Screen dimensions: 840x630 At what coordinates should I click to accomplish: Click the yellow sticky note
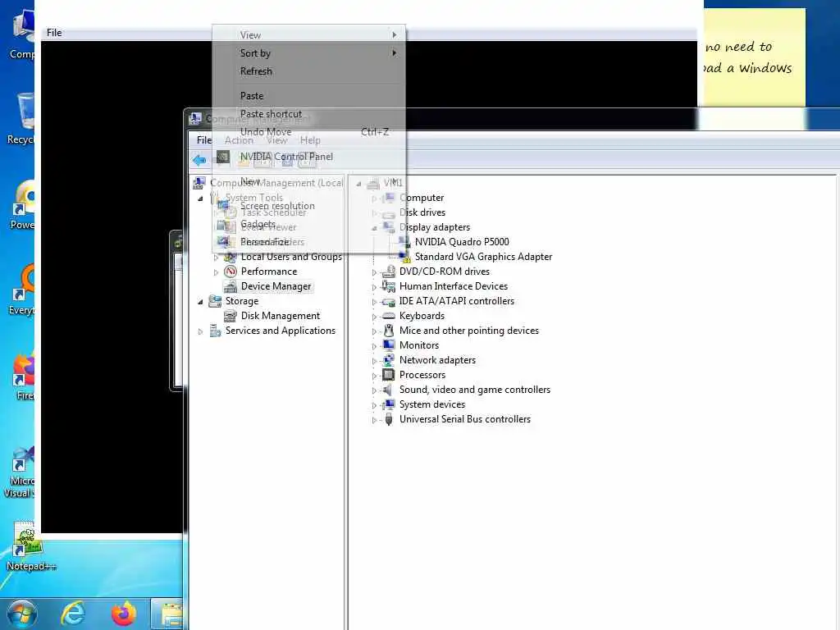click(755, 57)
